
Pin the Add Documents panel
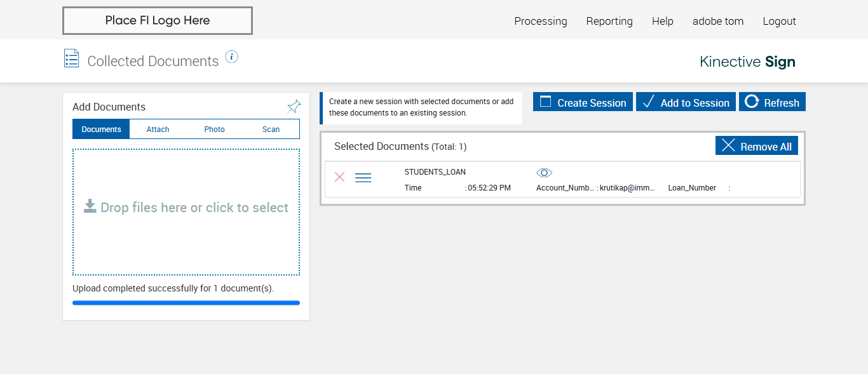coord(294,107)
